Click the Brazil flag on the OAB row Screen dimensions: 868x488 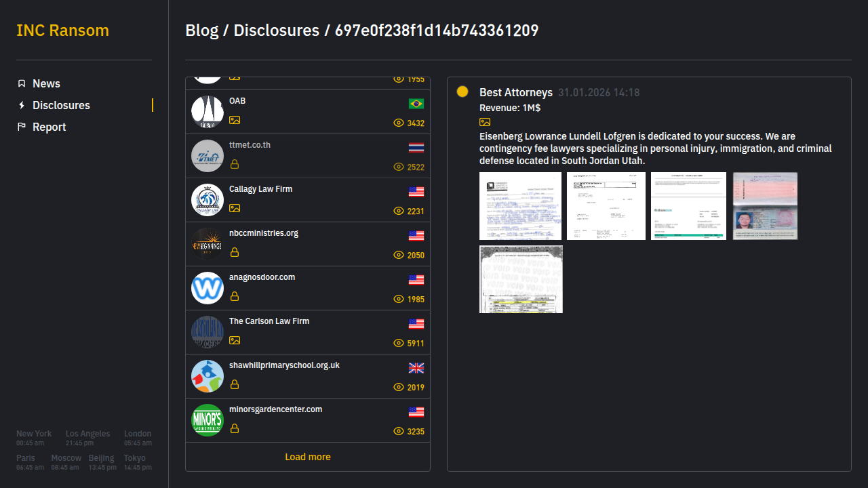coord(416,104)
